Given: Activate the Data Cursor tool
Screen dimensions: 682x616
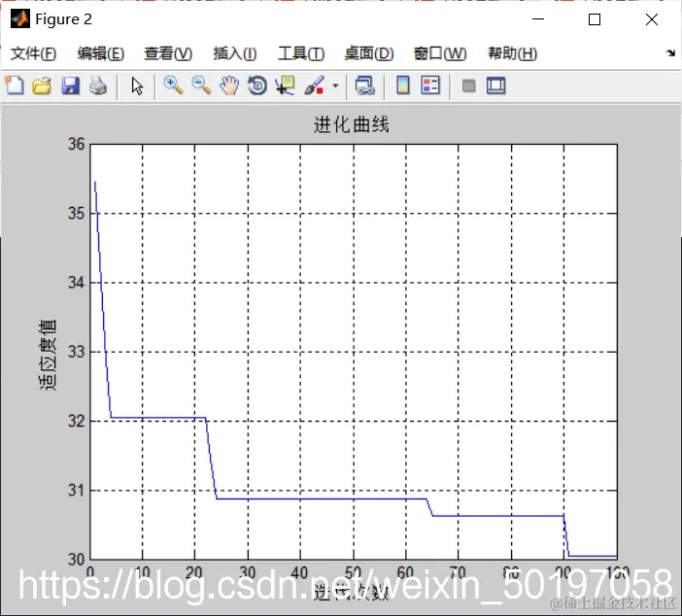Looking at the screenshot, I should 286,86.
